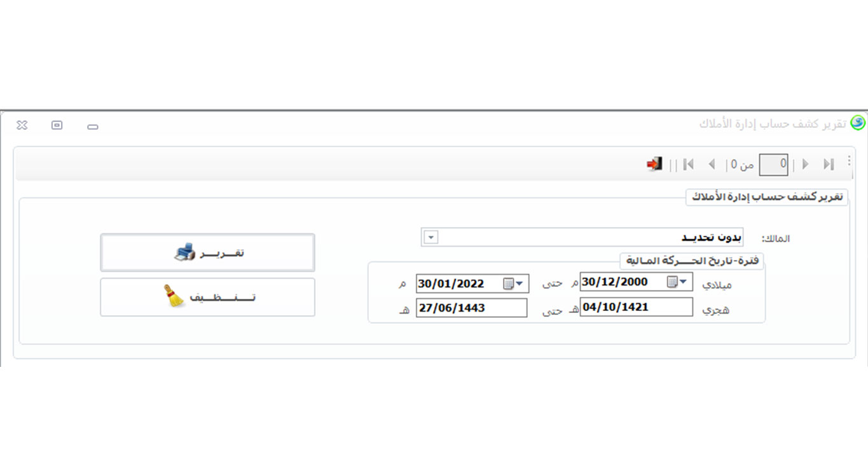
Task: Click the single right-pointing navigation arrow
Action: coord(805,164)
